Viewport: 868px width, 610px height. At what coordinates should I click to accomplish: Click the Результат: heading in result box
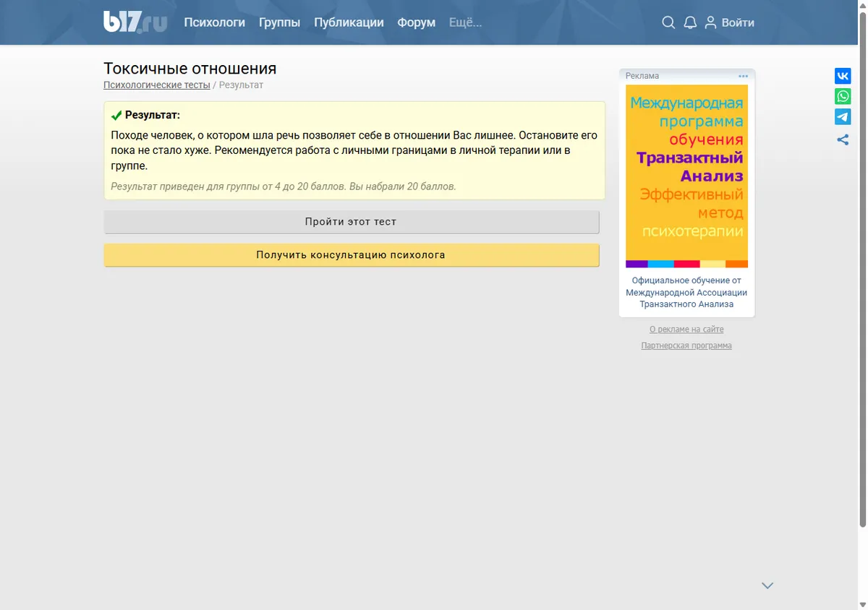(153, 115)
